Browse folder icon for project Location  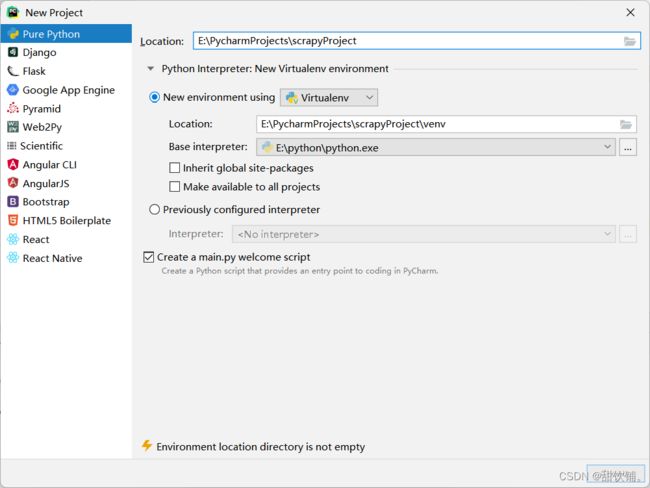[x=630, y=41]
